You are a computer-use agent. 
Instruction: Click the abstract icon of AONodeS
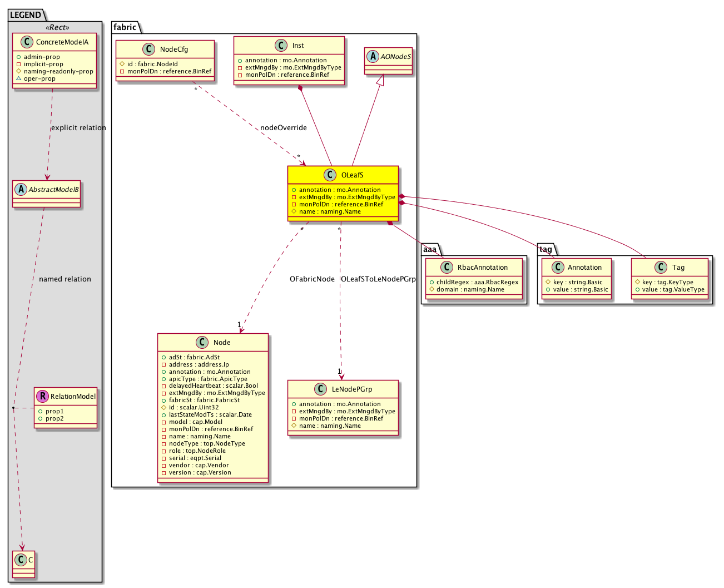373,57
